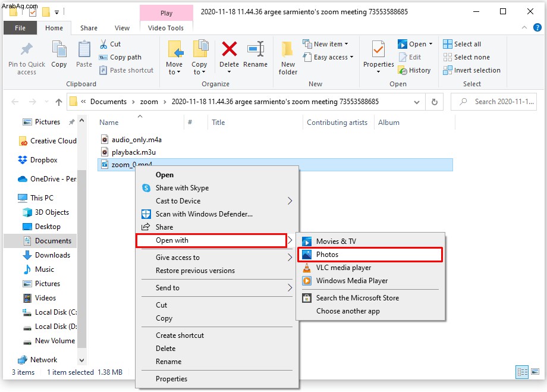
Task: Open Music folder in sidebar
Action: 39,269
